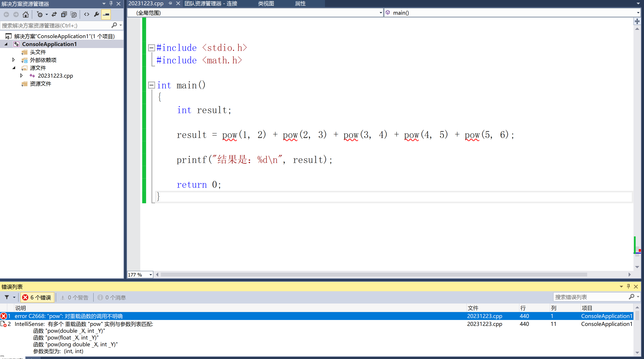Expand the 外部依赖项 node
Screen dimensions: 644x359
click(x=14, y=60)
